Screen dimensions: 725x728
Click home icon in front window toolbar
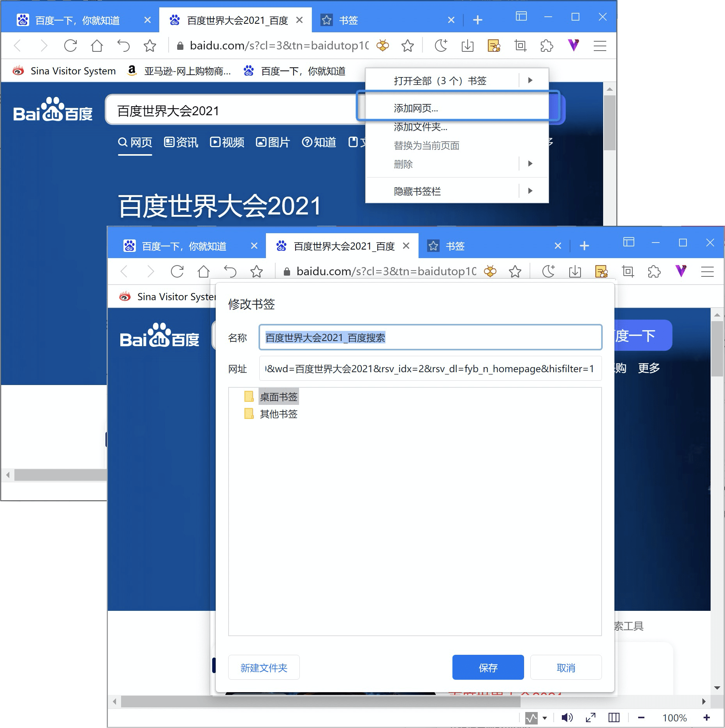tap(204, 271)
